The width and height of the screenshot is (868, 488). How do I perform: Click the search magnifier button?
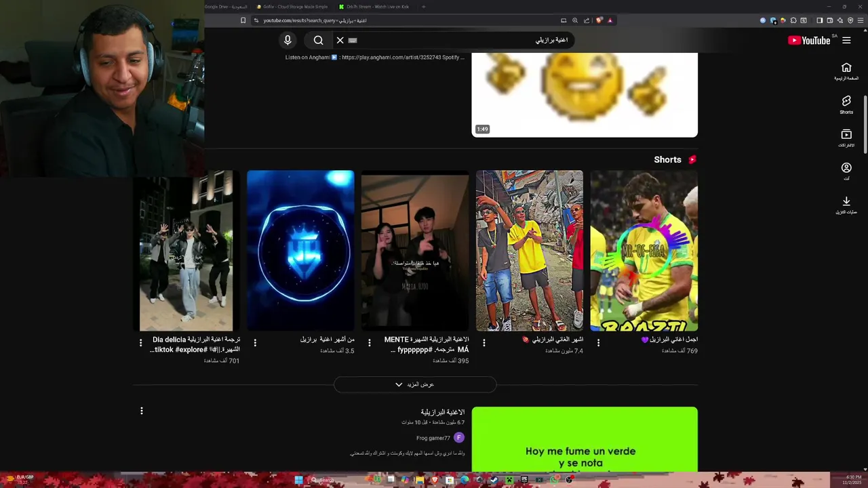318,40
